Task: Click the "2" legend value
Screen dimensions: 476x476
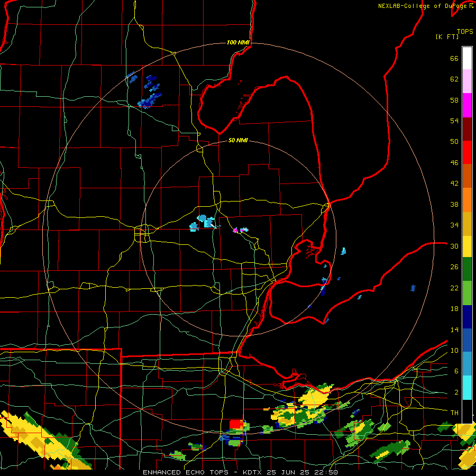Action: (456, 392)
